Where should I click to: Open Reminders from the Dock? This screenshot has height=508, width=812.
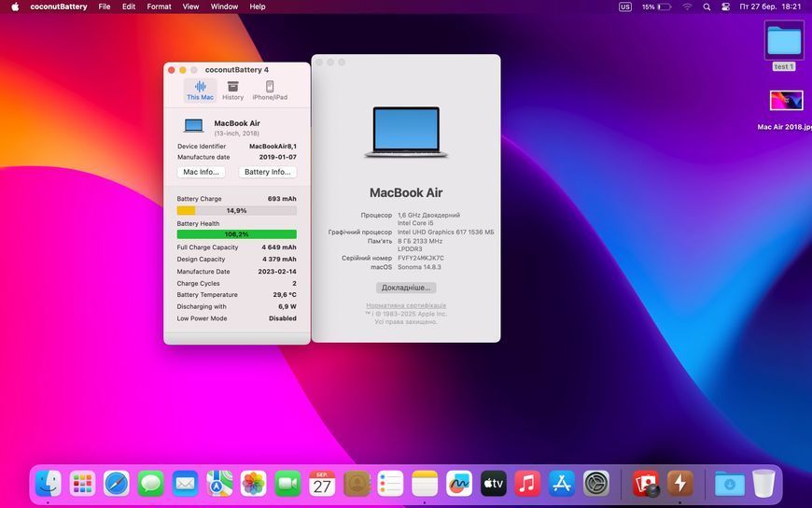[390, 484]
